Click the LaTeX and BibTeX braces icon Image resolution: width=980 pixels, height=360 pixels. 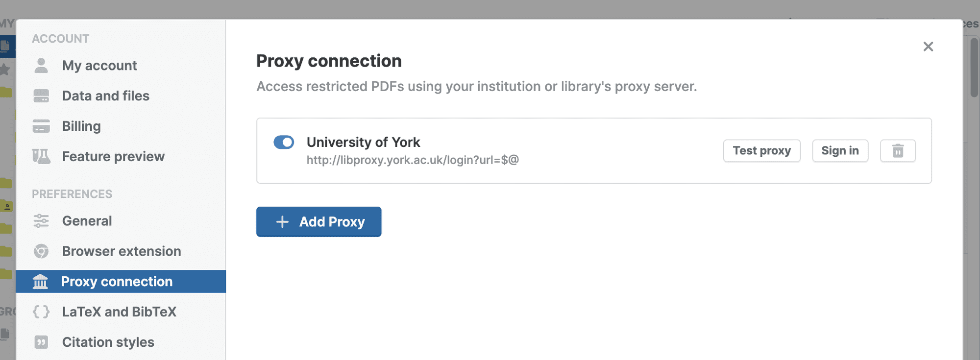point(41,312)
